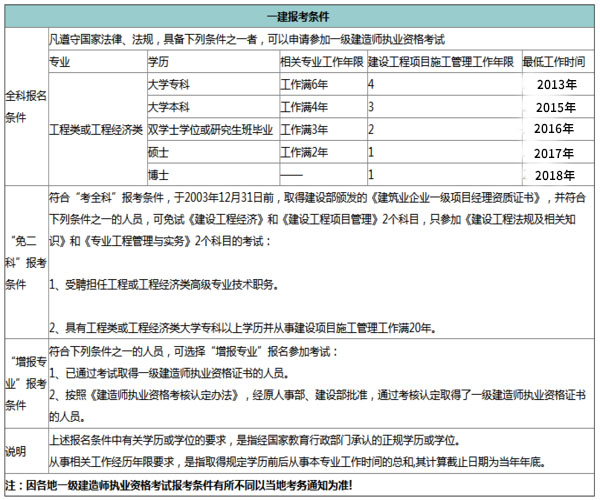Select the 全科报名条件 row header
Screen dimensions: 600x500
(26, 107)
